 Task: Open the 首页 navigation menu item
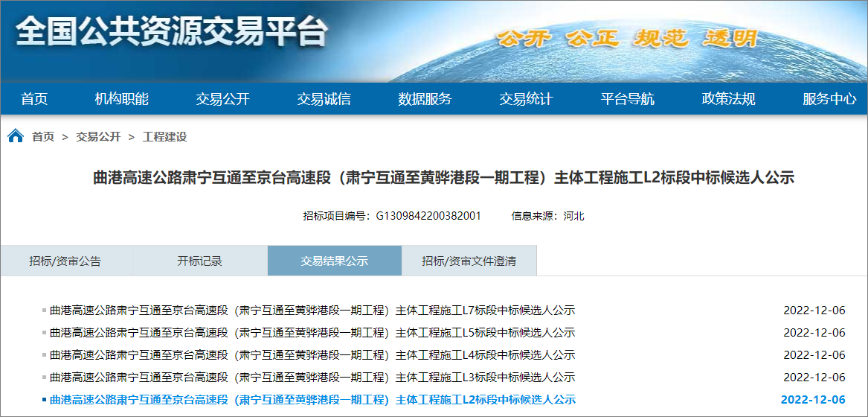point(34,99)
